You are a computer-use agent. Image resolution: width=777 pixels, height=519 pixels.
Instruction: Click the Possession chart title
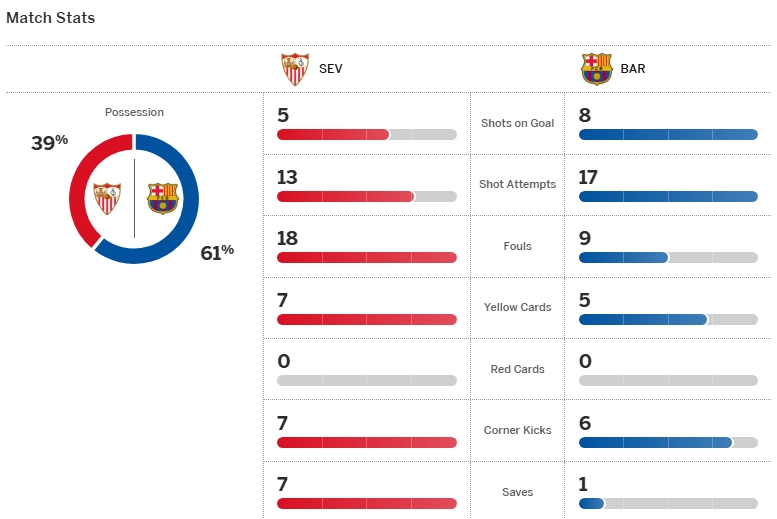tap(134, 112)
